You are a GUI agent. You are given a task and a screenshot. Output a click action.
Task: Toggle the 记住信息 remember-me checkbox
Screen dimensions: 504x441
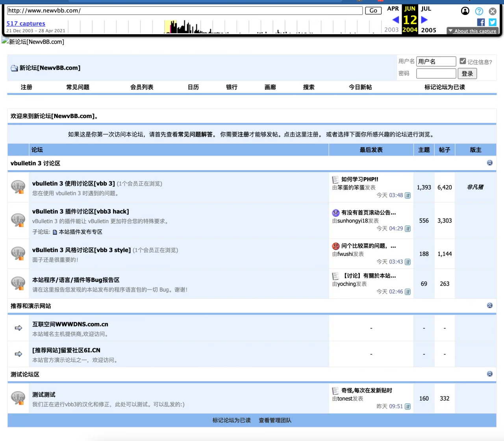[x=463, y=61]
